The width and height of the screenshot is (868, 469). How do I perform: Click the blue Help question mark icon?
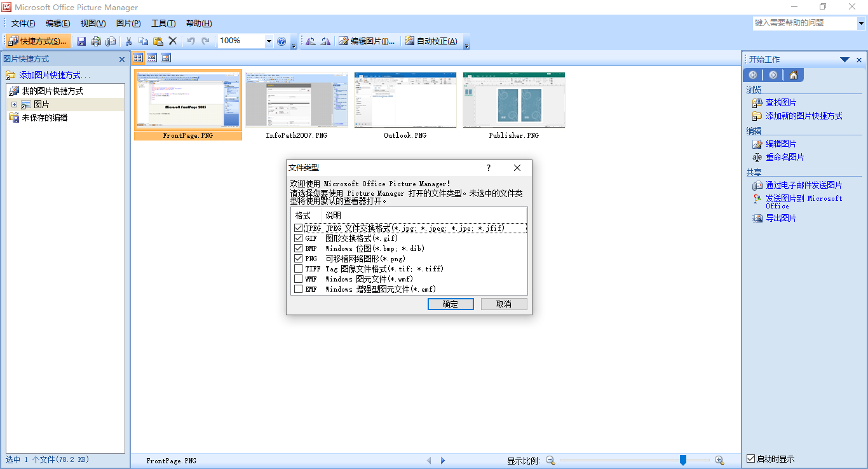click(281, 41)
